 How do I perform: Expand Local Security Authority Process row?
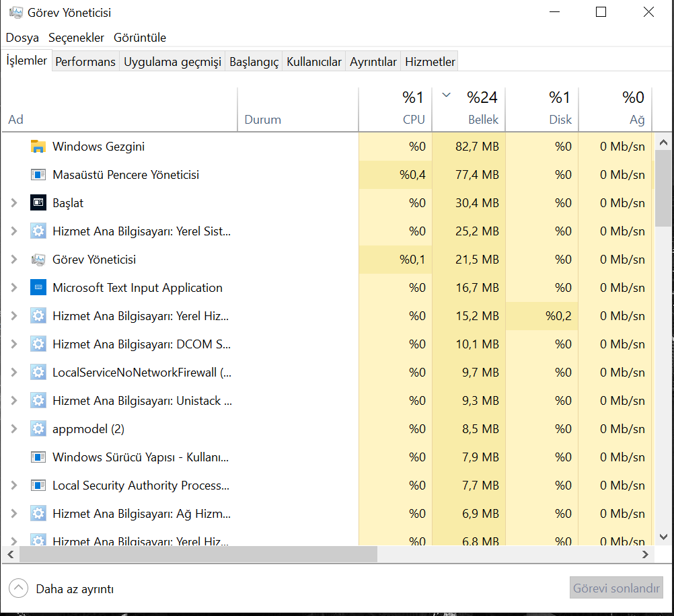13,486
